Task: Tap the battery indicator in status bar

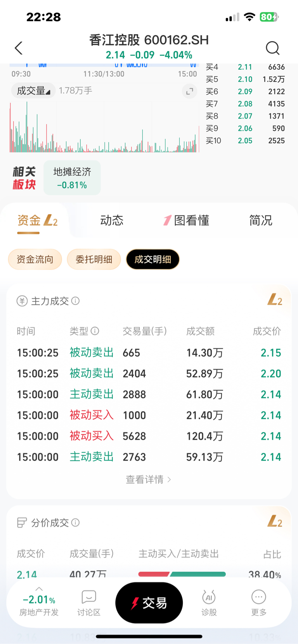Action: (x=269, y=17)
